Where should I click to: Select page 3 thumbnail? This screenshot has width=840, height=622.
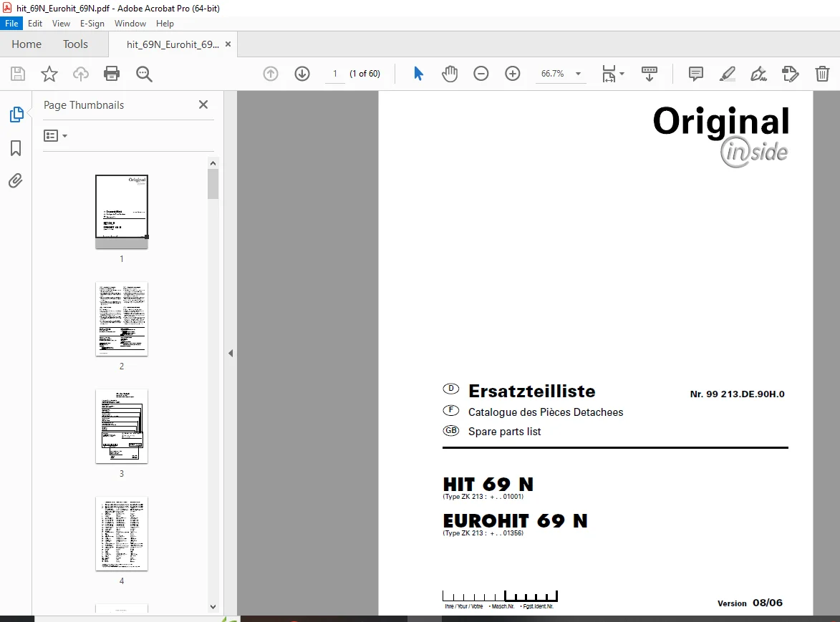pos(122,426)
